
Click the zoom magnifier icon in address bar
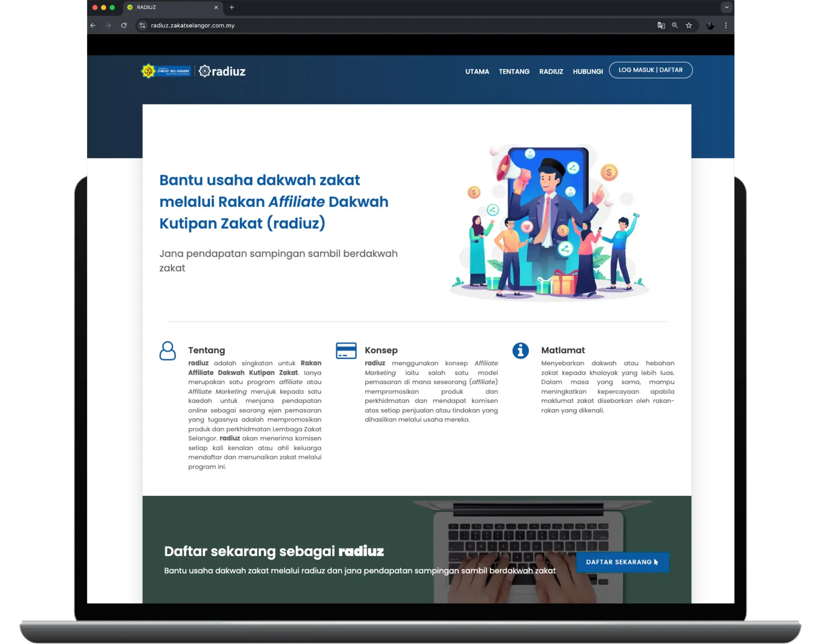675,25
